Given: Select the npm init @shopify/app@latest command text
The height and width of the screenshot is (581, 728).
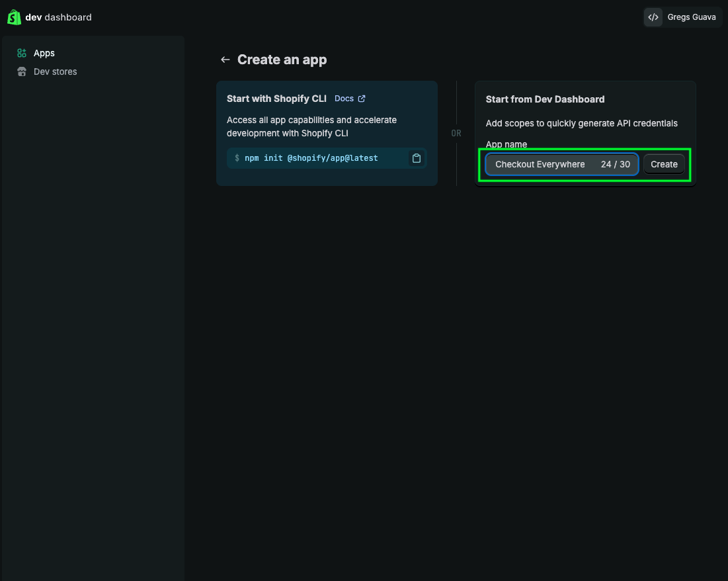Looking at the screenshot, I should coord(312,158).
